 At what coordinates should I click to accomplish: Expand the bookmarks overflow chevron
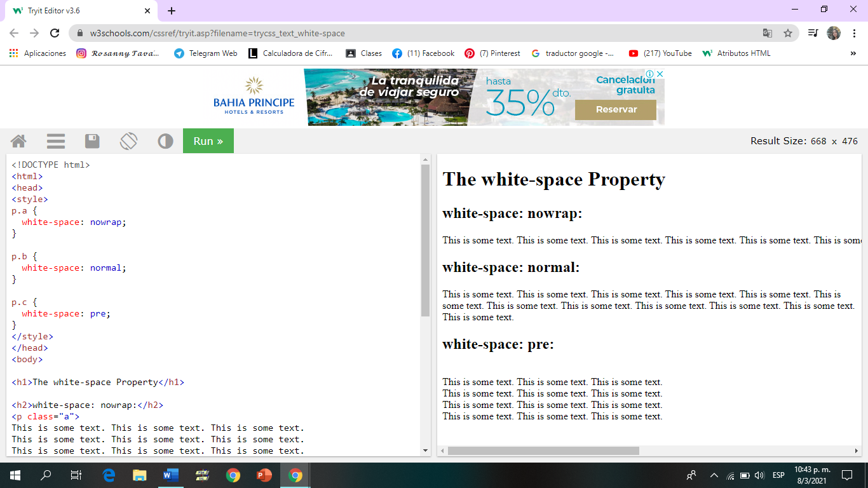[x=855, y=53]
